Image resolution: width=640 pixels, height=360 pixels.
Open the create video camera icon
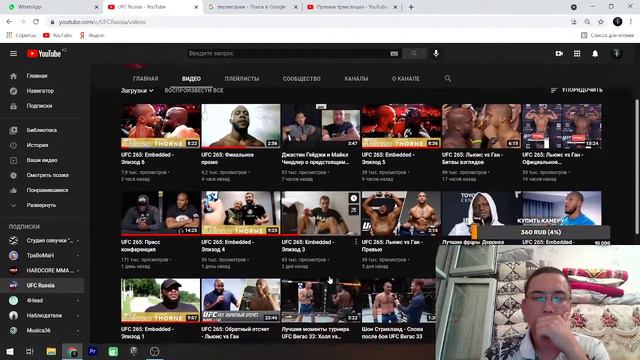pos(559,53)
